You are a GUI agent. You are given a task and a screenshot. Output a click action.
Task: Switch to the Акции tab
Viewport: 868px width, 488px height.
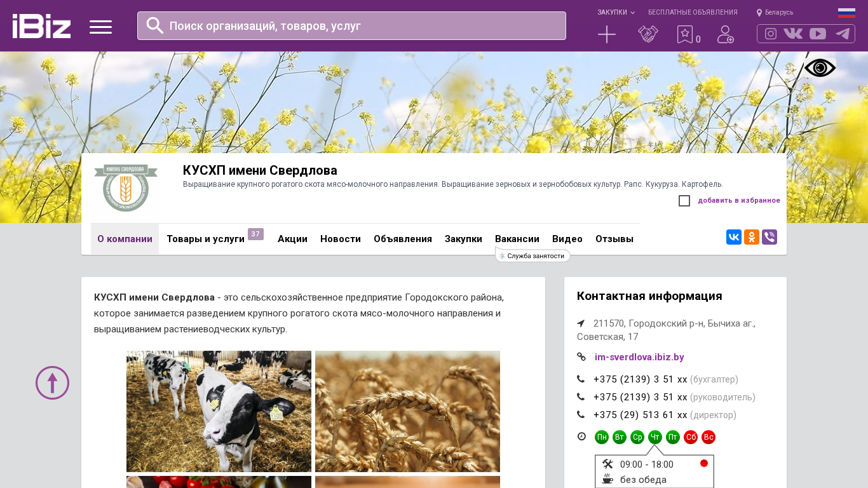292,239
